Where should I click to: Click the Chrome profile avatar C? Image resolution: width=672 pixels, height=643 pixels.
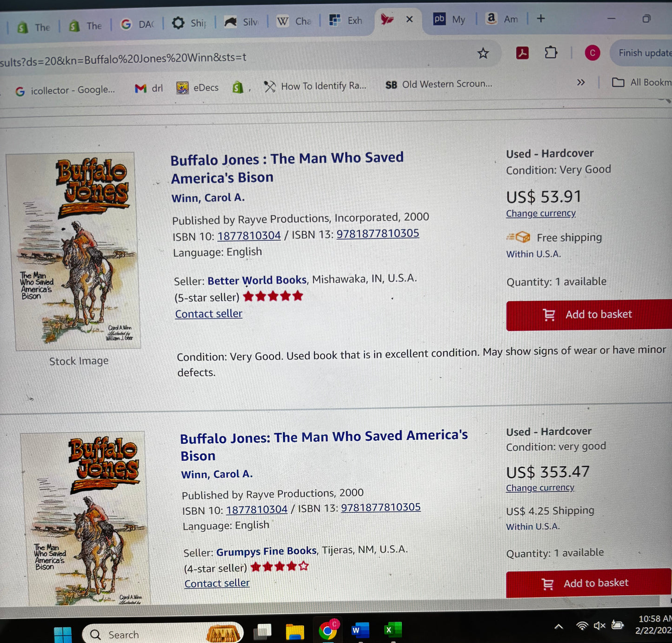592,53
